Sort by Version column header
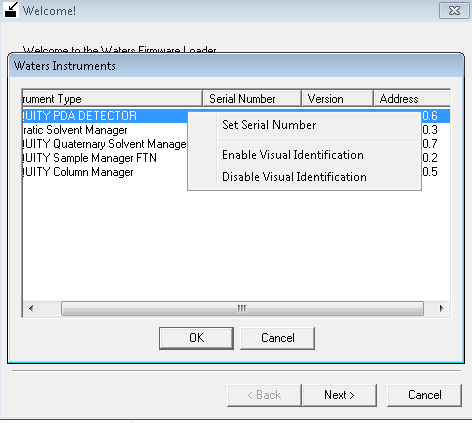The image size is (472, 423). [337, 99]
